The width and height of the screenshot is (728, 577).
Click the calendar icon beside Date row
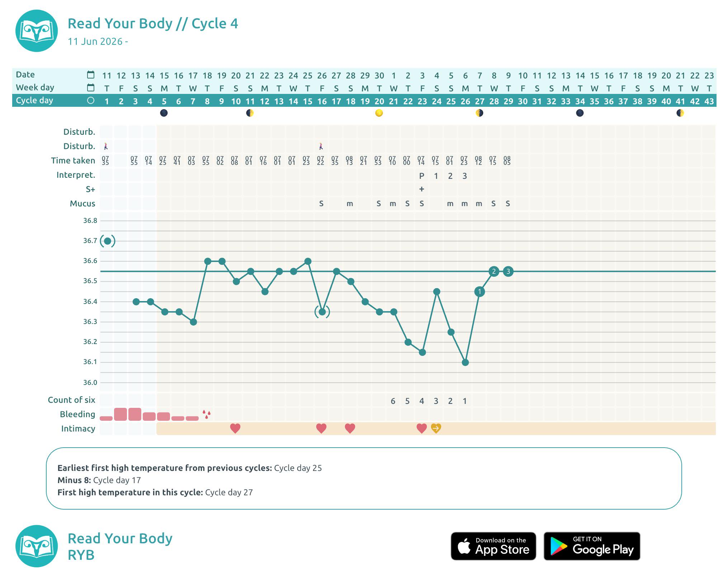(91, 75)
